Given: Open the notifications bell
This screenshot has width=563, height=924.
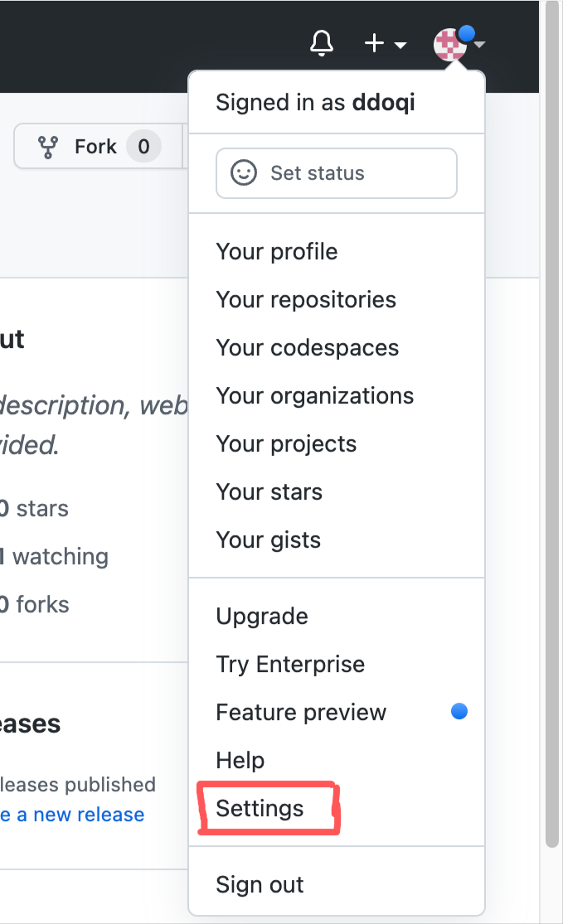Looking at the screenshot, I should [321, 43].
